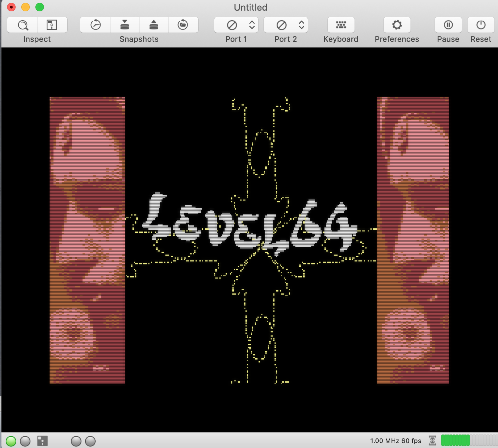Click the green speed level meter
Viewport: 498px width, 448px height.
click(x=469, y=440)
